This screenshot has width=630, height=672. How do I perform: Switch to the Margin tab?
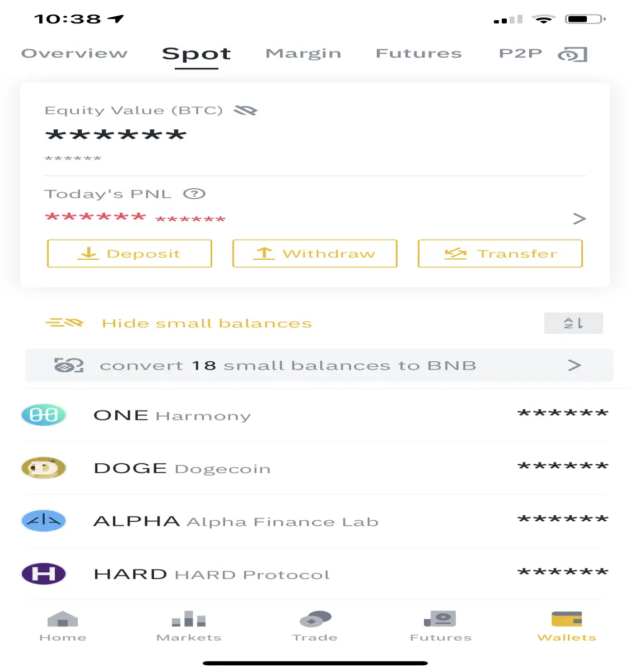coord(303,54)
